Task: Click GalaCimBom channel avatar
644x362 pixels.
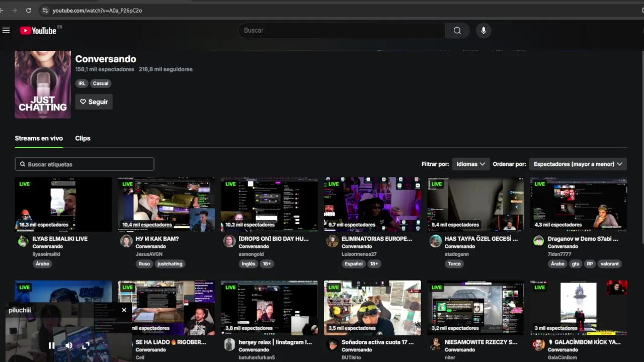Action: (539, 344)
